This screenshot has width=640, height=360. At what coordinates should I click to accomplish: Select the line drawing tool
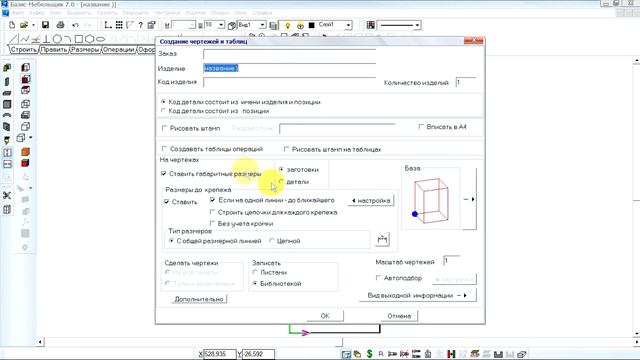(13, 39)
